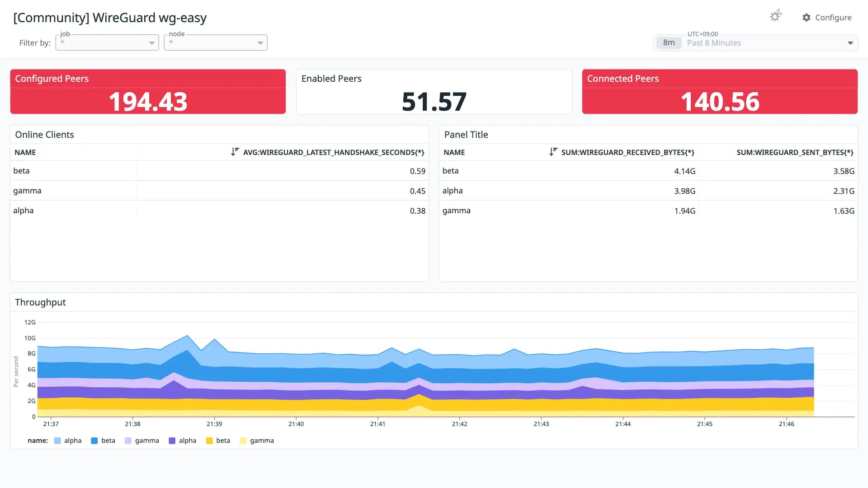
Task: Select the Configured Peers value 194.43
Action: click(x=148, y=102)
